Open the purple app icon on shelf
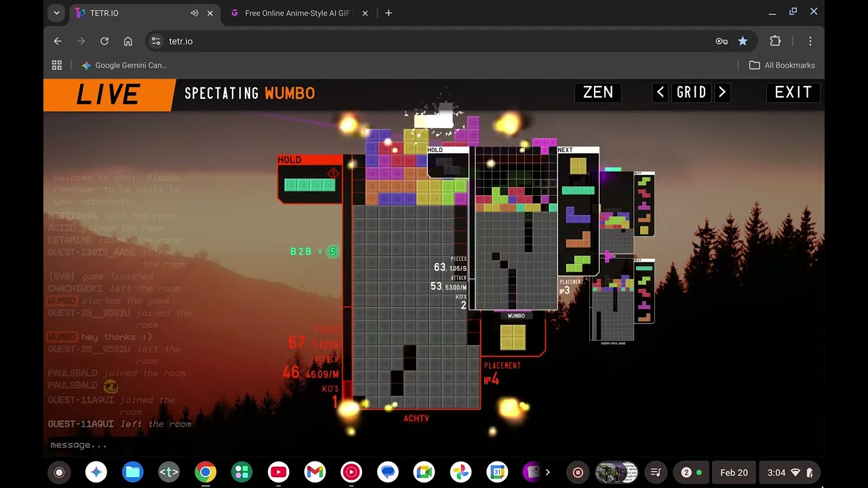 pos(533,472)
